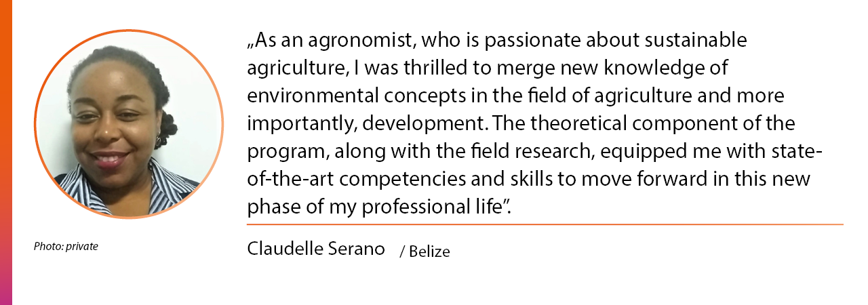Click the 'Photo: private' caption
The width and height of the screenshot is (868, 305).
pyautogui.click(x=66, y=247)
